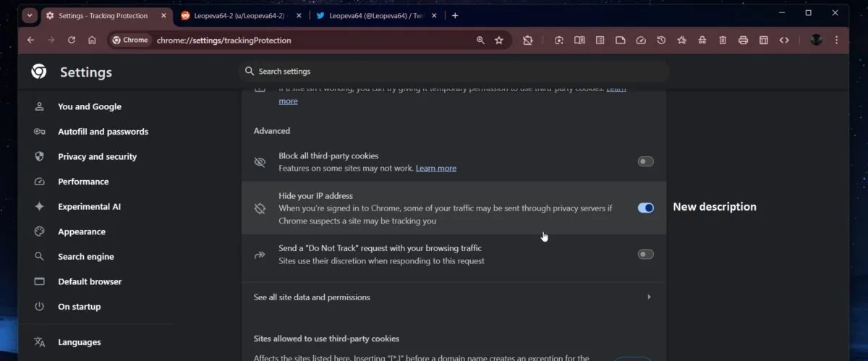This screenshot has width=868, height=361.
Task: Click the reload page button
Action: click(72, 41)
